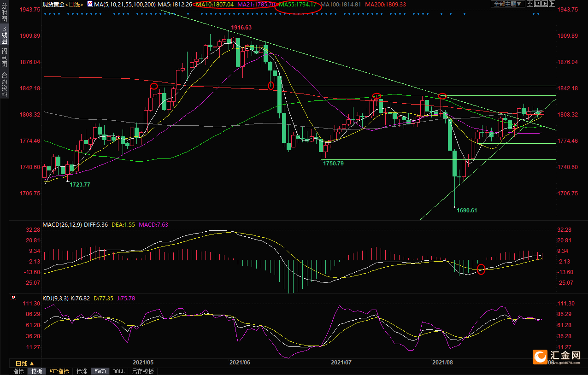
Task: Open the 闪电图 sidebar tab
Action: tap(4, 58)
